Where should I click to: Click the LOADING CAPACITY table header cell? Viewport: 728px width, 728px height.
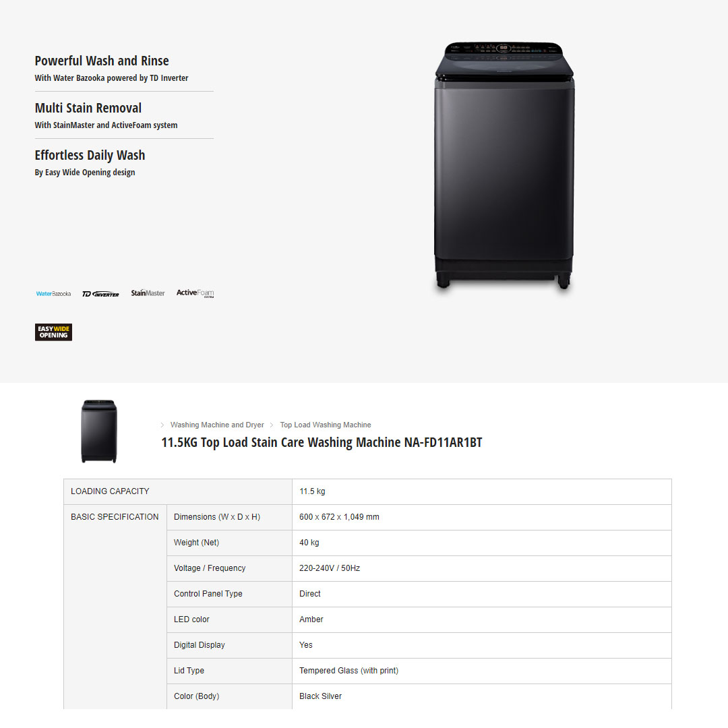click(x=110, y=491)
